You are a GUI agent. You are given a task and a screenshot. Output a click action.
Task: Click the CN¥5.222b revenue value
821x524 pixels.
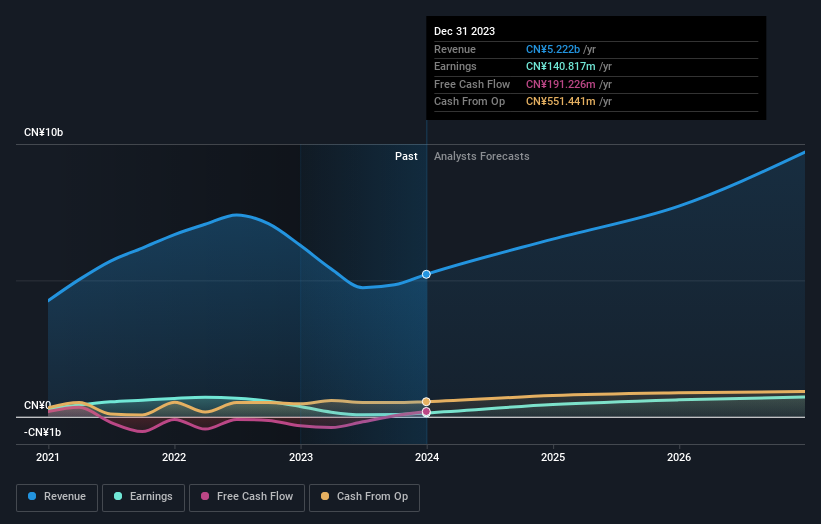tap(553, 49)
